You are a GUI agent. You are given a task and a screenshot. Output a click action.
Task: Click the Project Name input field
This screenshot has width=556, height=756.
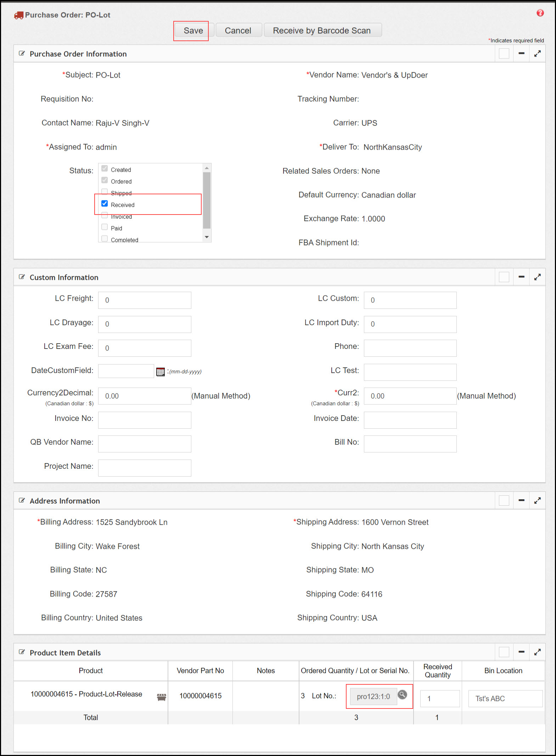pyautogui.click(x=145, y=468)
